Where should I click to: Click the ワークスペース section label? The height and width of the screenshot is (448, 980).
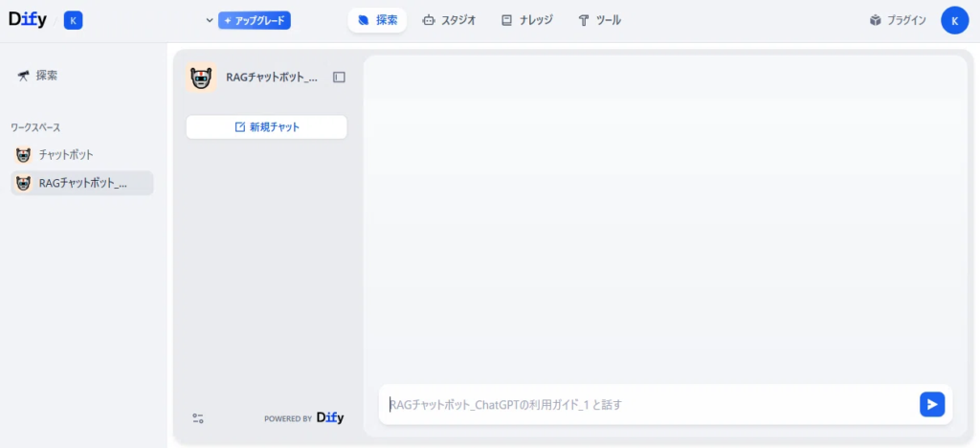35,127
